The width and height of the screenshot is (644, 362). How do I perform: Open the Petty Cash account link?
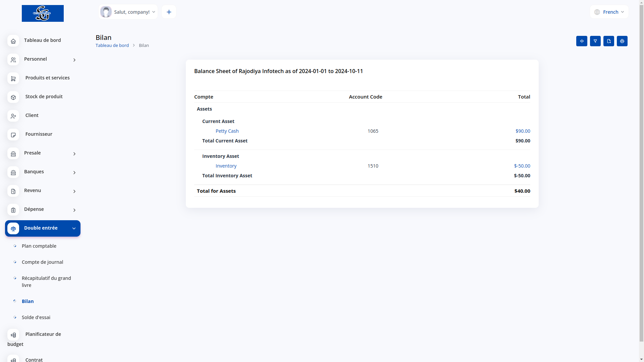pos(227,131)
